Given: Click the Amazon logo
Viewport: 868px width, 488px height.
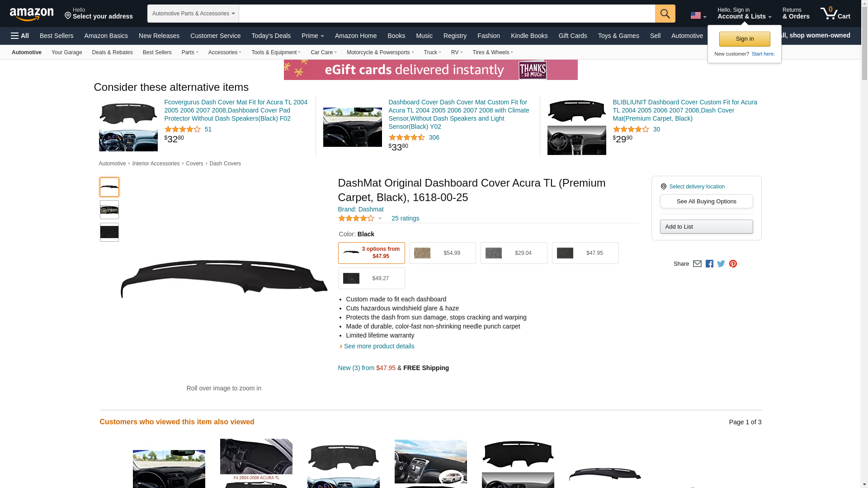Looking at the screenshot, I should pyautogui.click(x=32, y=14).
